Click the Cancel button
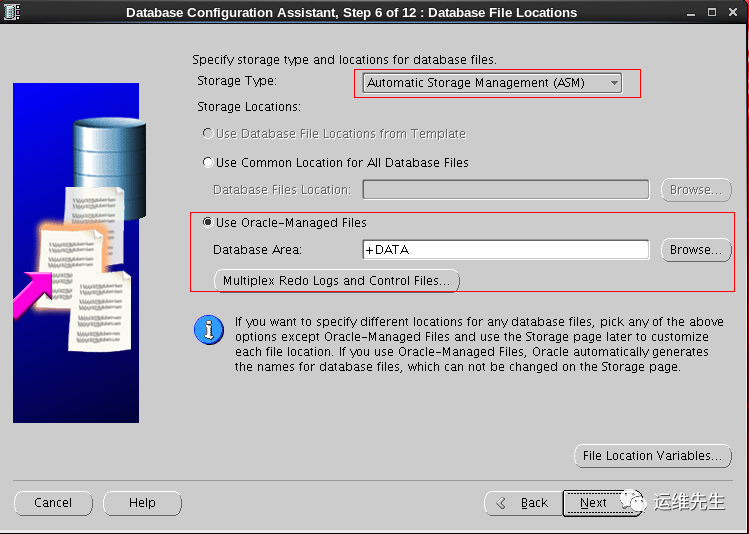The image size is (749, 534). (53, 503)
